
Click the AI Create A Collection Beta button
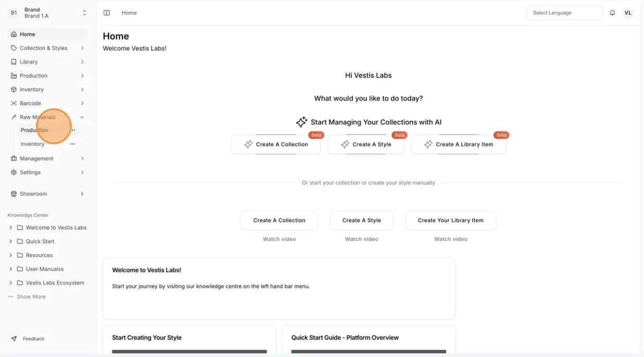pyautogui.click(x=276, y=144)
